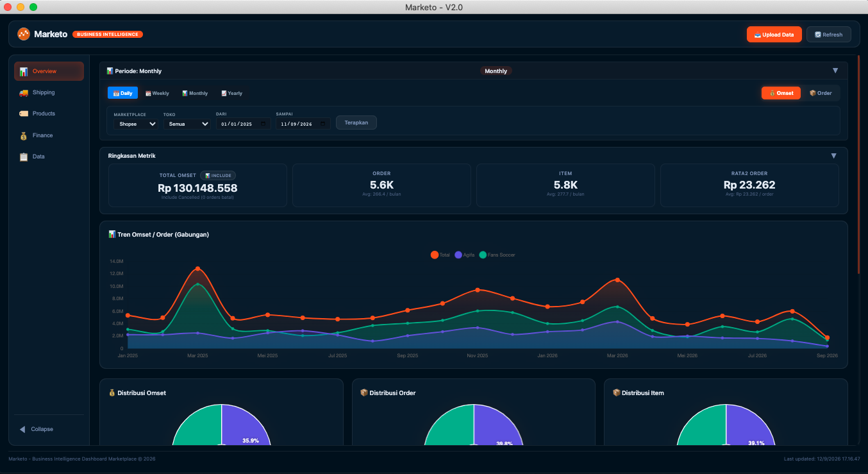Click the Data clipboard icon

(x=24, y=157)
